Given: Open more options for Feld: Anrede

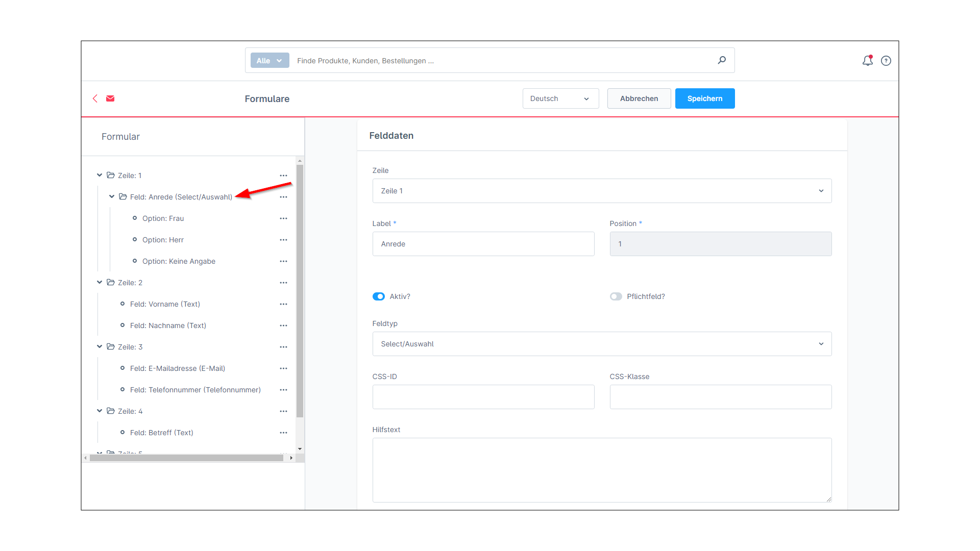Looking at the screenshot, I should click(x=283, y=197).
